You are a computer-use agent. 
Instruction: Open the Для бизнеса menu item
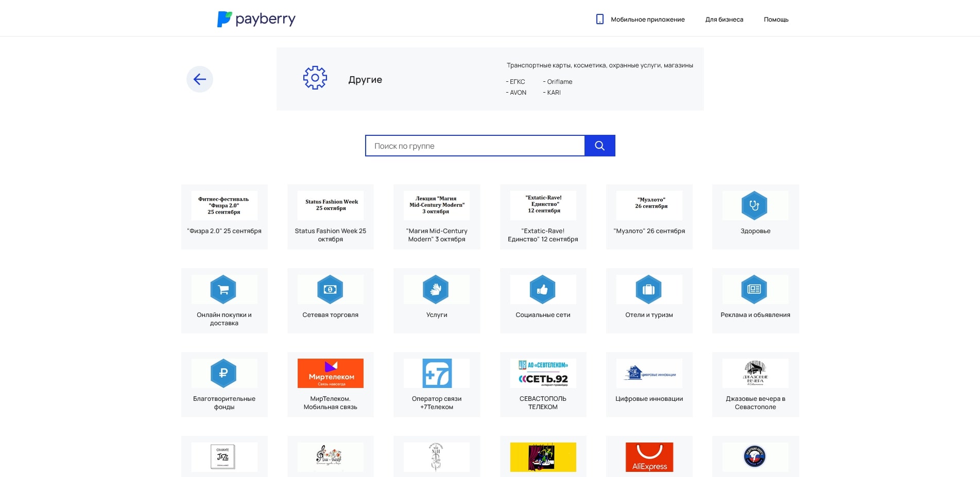coord(724,19)
